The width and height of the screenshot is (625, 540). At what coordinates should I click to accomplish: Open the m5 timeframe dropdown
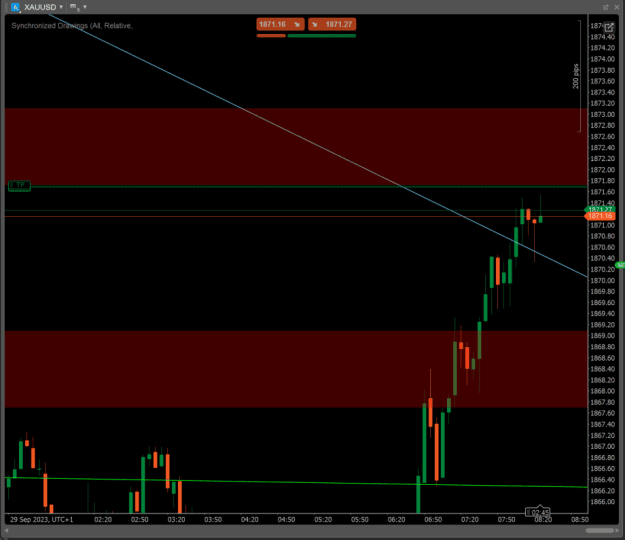[78, 7]
